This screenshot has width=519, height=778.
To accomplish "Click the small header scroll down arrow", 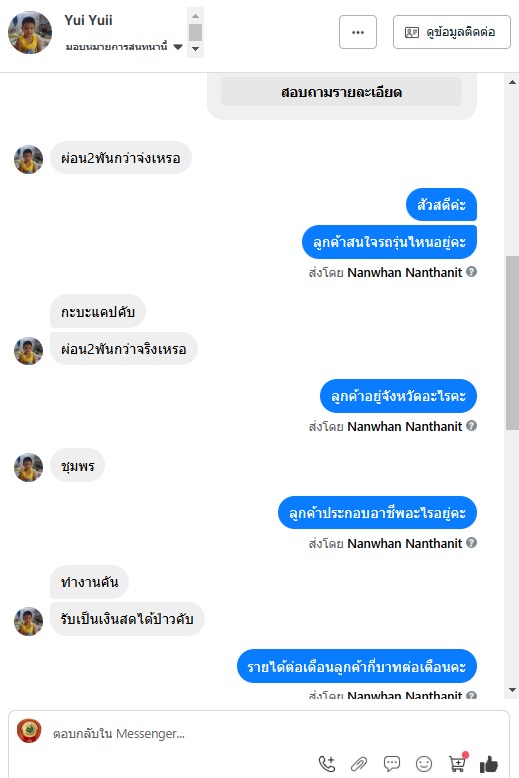I will click(195, 49).
